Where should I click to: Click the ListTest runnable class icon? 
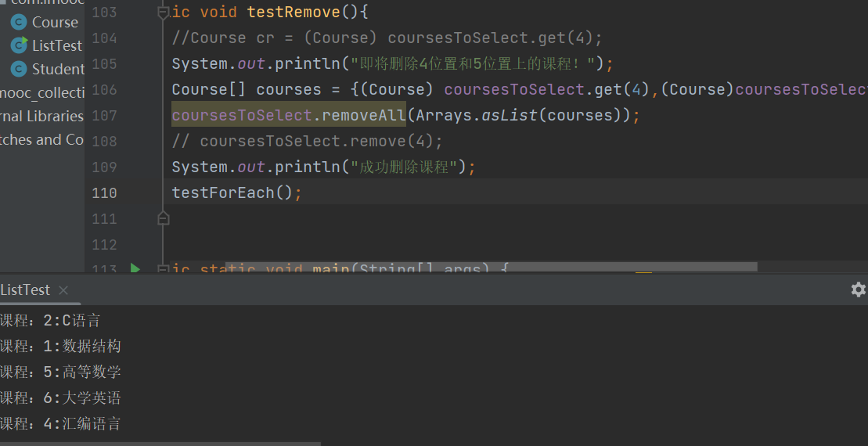(x=19, y=45)
